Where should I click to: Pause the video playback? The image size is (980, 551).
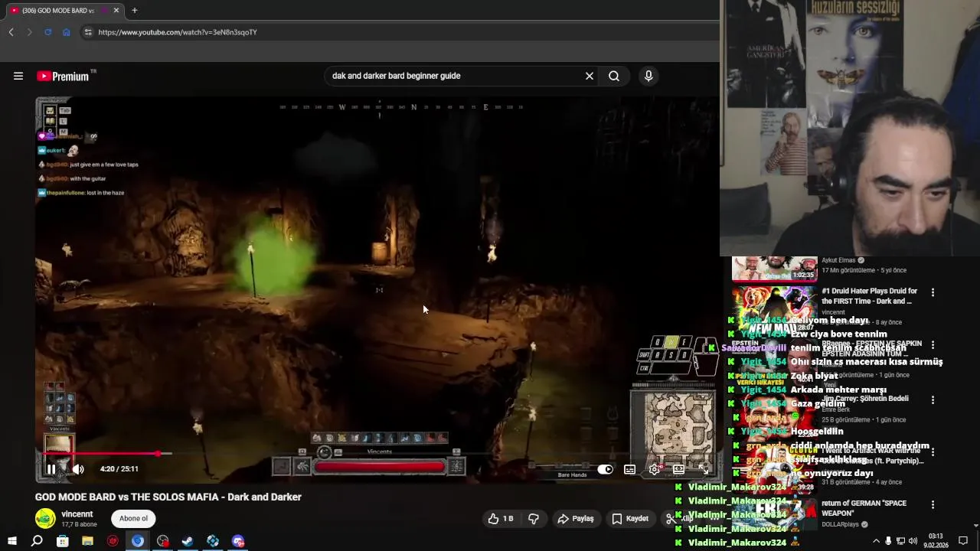[51, 469]
